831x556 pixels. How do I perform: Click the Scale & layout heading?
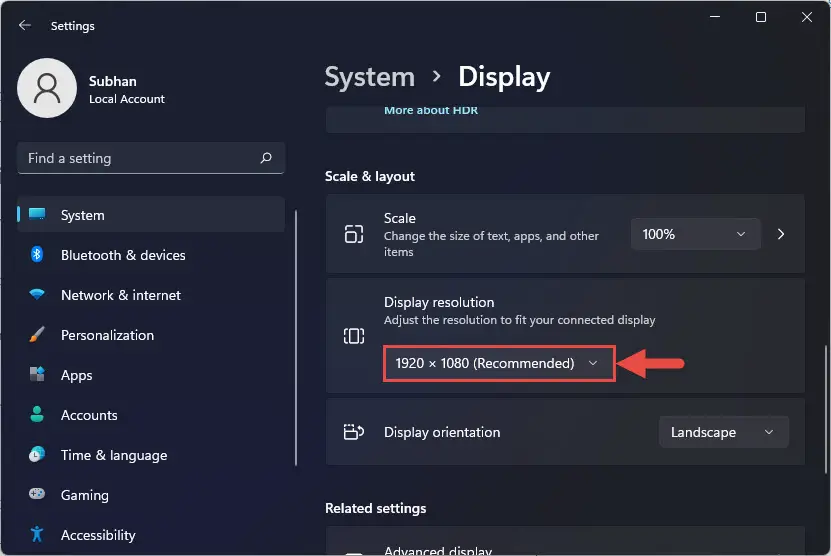[369, 176]
